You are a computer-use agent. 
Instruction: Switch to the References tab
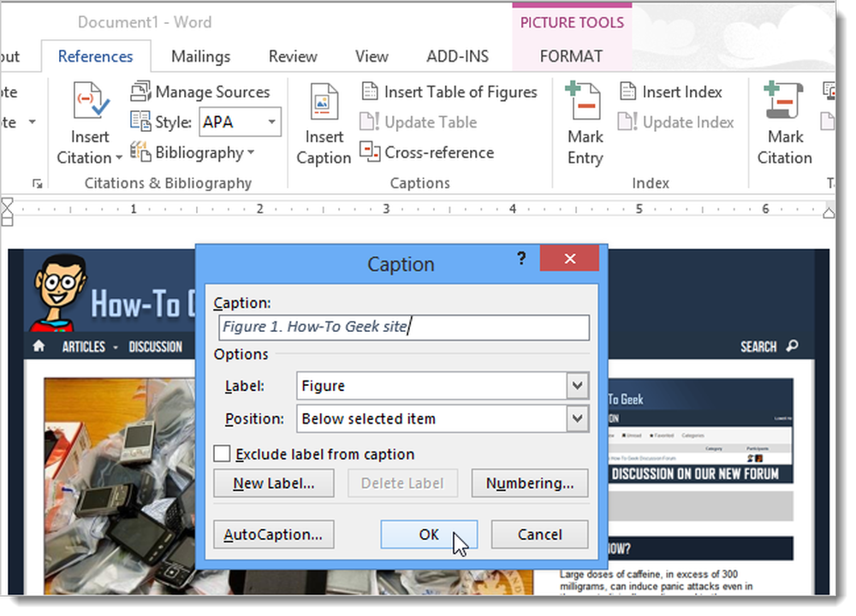click(x=96, y=56)
